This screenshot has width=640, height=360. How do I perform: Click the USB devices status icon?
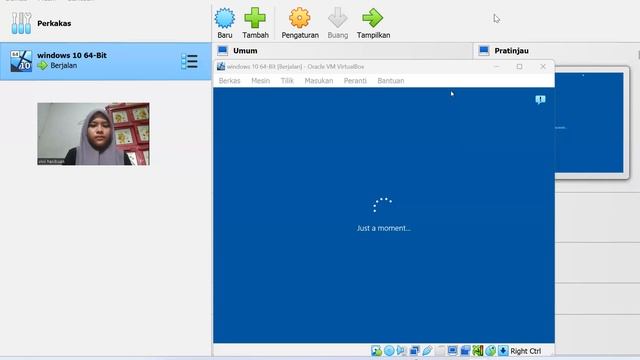(427, 351)
